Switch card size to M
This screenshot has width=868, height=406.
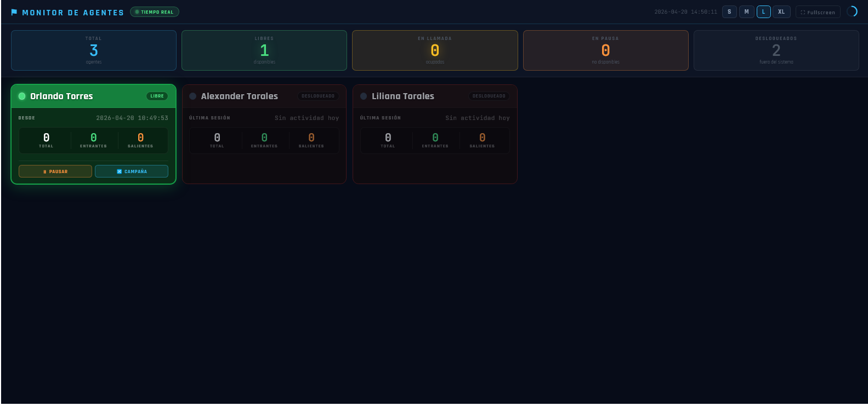coord(746,12)
